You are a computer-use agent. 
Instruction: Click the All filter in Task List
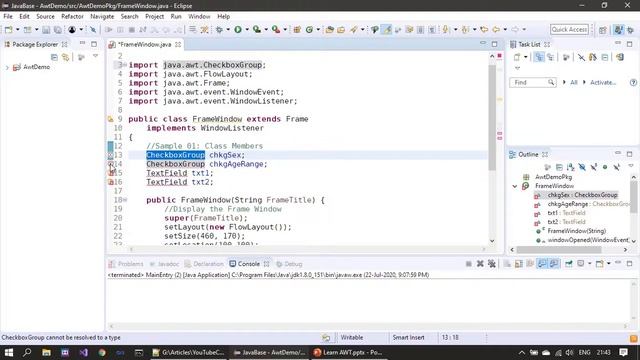[573, 82]
